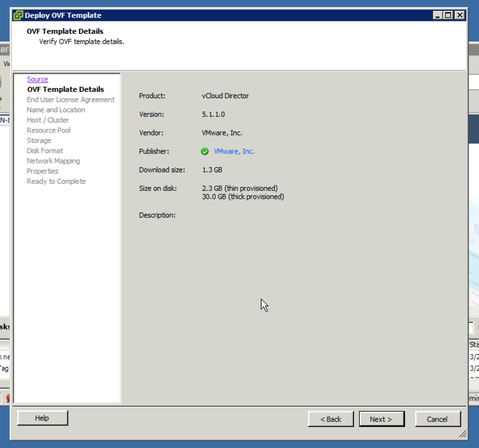Image resolution: width=479 pixels, height=448 pixels.
Task: Click the Back button
Action: (331, 419)
